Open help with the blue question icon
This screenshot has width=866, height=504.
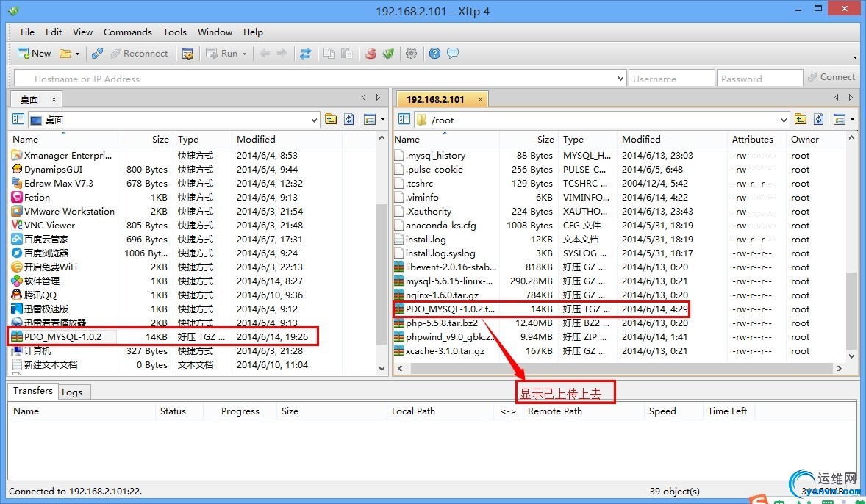pyautogui.click(x=434, y=54)
